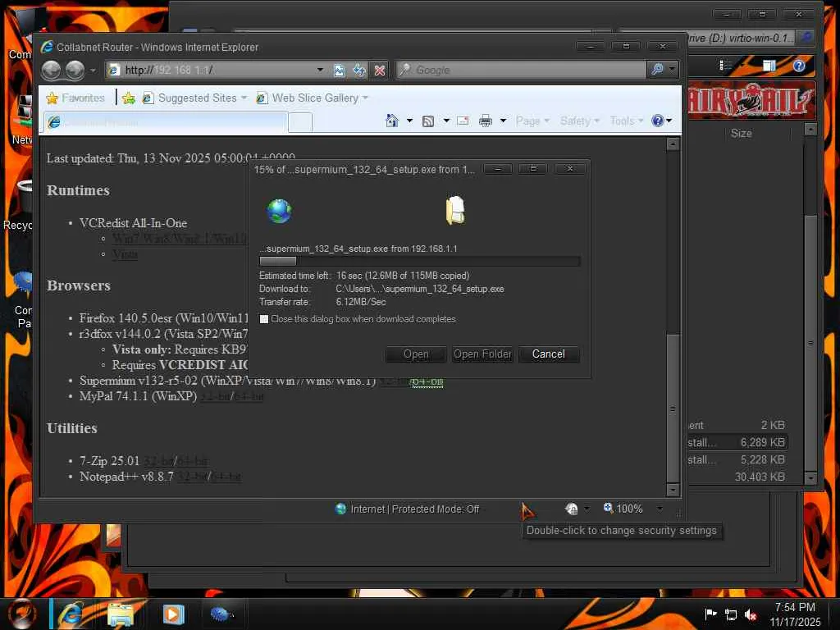Click the globe icon in download dialog
The width and height of the screenshot is (840, 630).
(279, 211)
